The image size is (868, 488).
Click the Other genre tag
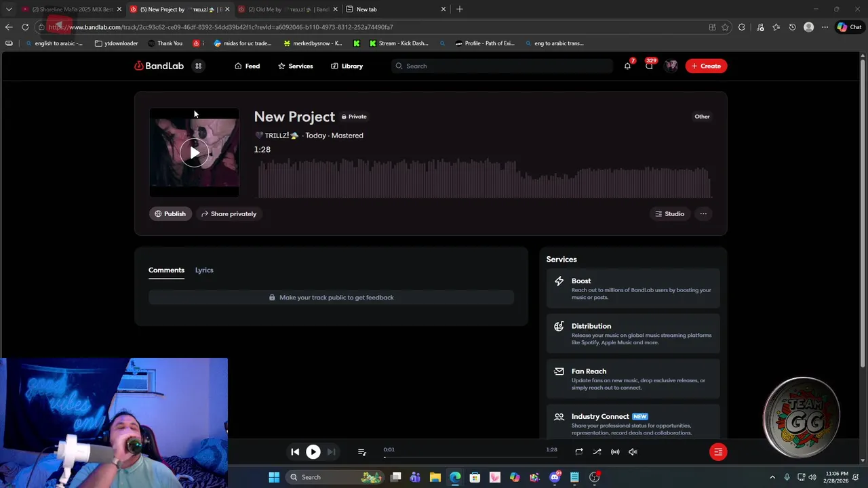(x=702, y=117)
